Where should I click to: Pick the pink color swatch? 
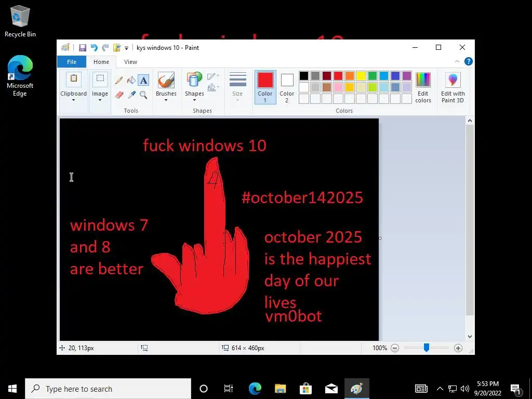338,87
